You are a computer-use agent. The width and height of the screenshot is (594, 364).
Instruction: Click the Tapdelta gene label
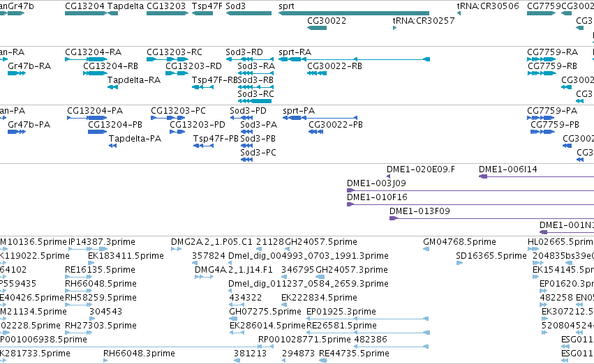[126, 6]
